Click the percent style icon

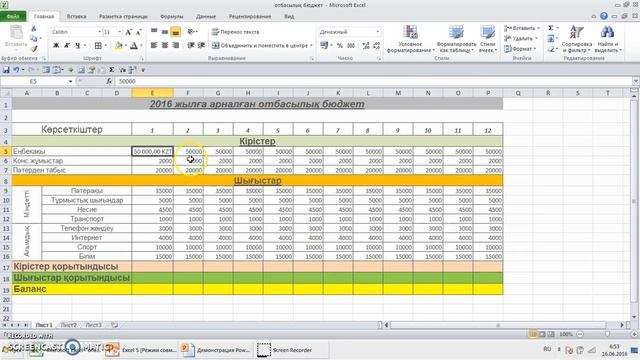point(340,46)
